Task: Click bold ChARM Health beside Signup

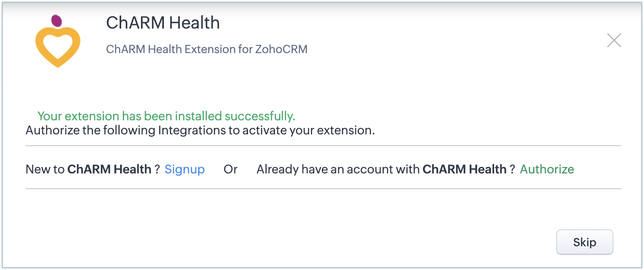Action: tap(109, 169)
